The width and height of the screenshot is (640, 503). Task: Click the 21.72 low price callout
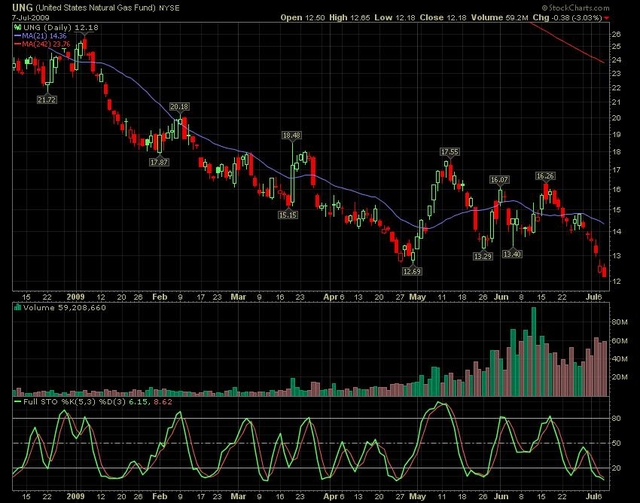[x=46, y=99]
